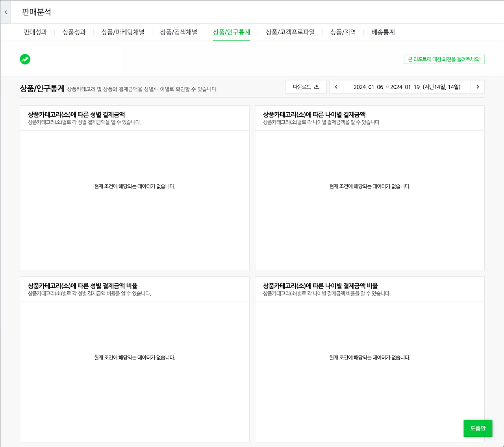Click the 성별 결제금액 비율 panel
504x447 pixels.
134,358
